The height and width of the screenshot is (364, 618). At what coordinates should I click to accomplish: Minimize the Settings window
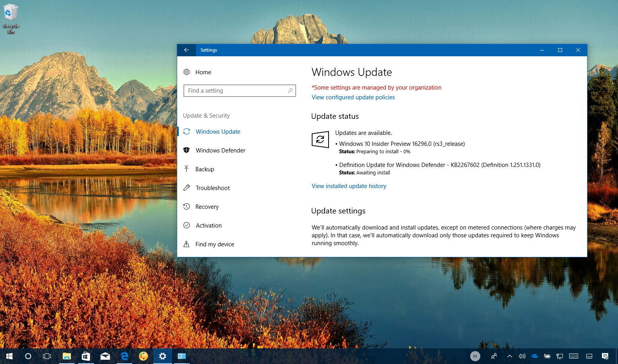542,50
